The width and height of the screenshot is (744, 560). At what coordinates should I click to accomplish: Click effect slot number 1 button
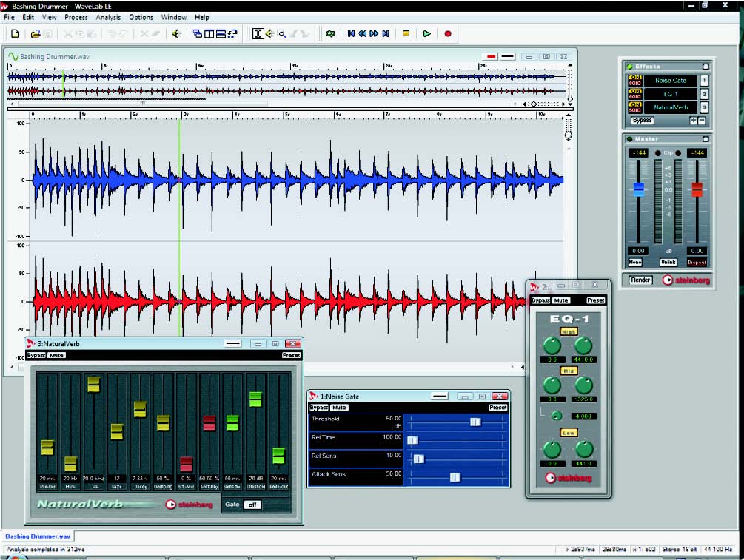point(704,81)
